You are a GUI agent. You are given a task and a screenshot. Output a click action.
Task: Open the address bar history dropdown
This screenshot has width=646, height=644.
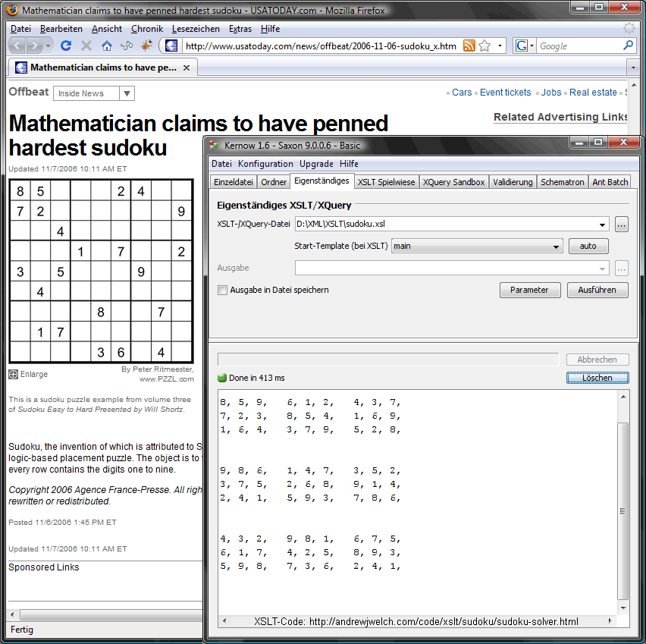point(500,46)
